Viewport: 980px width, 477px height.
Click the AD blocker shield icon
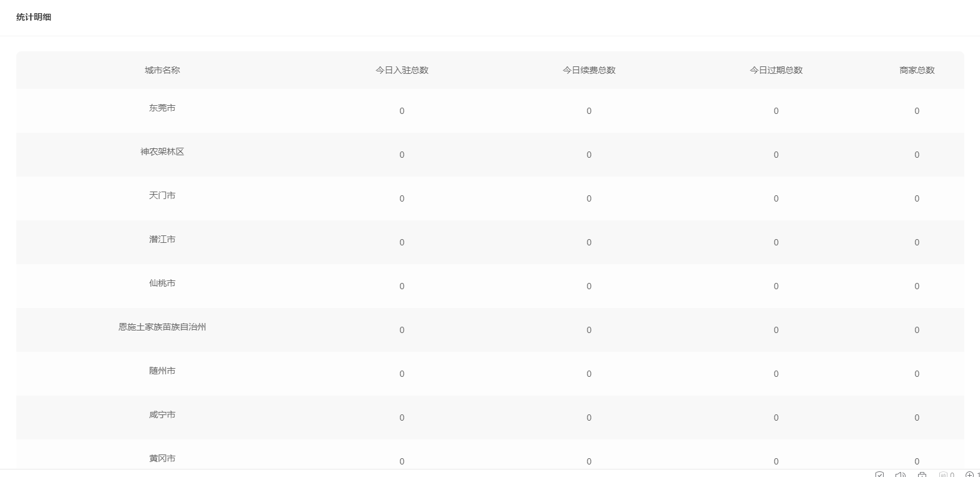(x=944, y=474)
